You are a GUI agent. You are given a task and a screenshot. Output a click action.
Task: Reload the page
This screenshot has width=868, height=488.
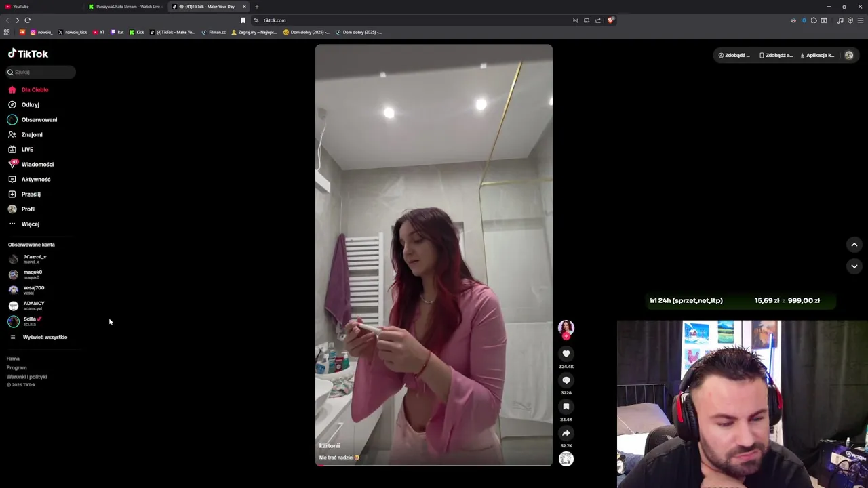coord(28,20)
